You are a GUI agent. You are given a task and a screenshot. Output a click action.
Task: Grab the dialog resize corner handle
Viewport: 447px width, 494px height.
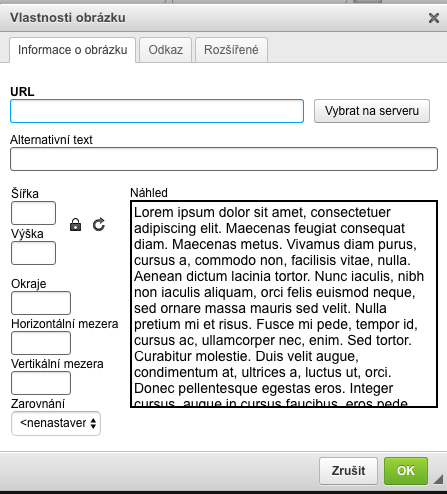coord(438,479)
